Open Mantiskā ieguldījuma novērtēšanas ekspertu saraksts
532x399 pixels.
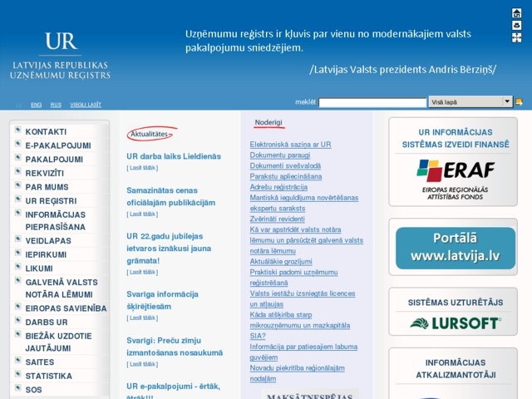pyautogui.click(x=304, y=203)
